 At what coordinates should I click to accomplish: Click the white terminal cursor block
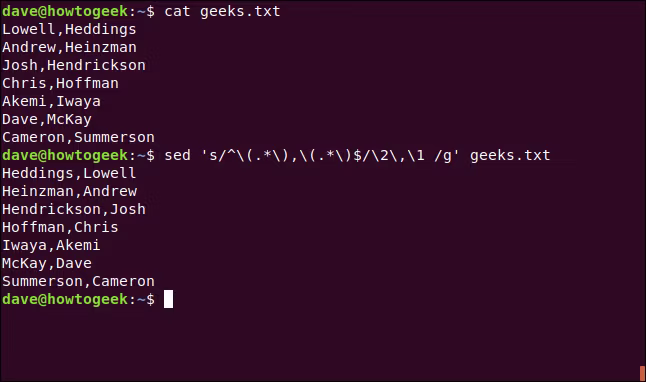point(168,299)
